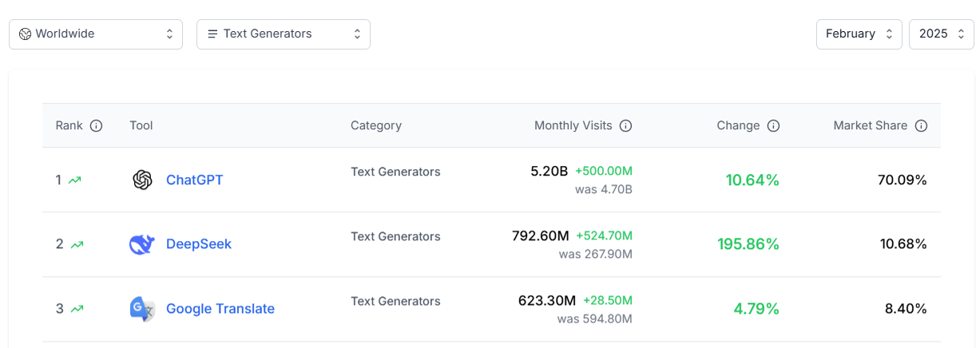Click the info icon next to Market Share

[x=921, y=126]
